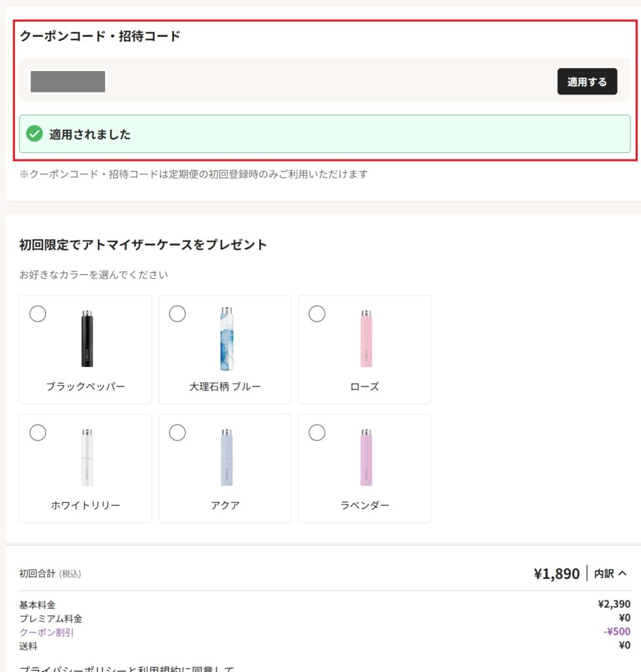This screenshot has width=641, height=672.
Task: Click the Aqua atomizer image
Action: pyautogui.click(x=227, y=457)
